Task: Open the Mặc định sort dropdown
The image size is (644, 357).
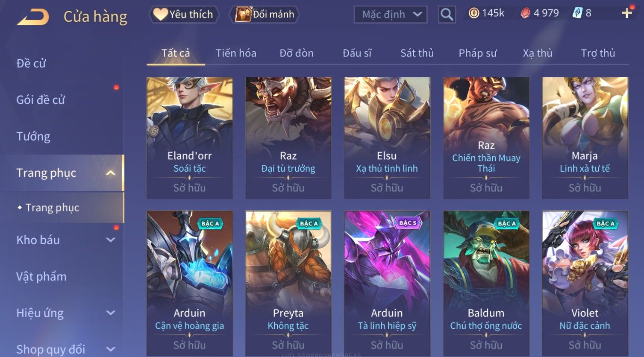Action: pyautogui.click(x=391, y=15)
